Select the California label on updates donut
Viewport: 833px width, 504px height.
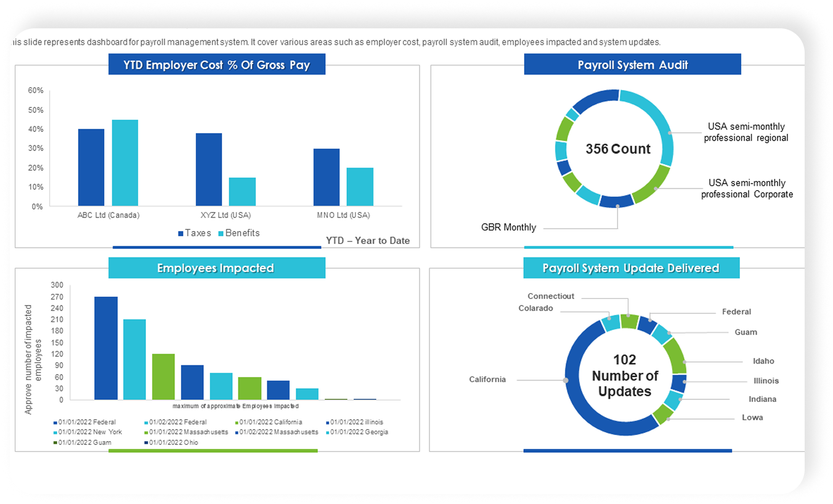[487, 380]
